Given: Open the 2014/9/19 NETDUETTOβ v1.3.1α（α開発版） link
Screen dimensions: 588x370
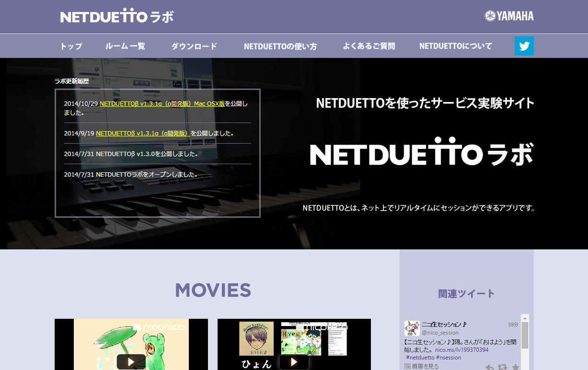Looking at the screenshot, I should coord(143,133).
